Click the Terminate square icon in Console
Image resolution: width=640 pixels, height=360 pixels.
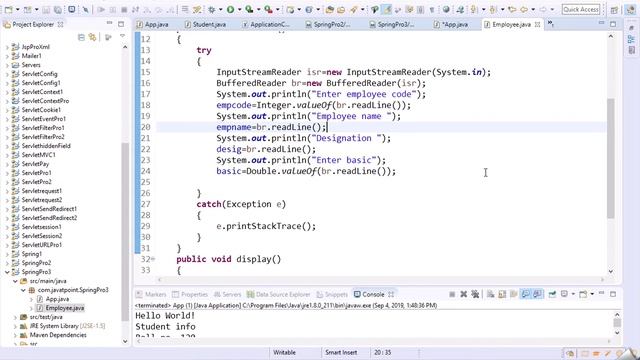(452, 294)
